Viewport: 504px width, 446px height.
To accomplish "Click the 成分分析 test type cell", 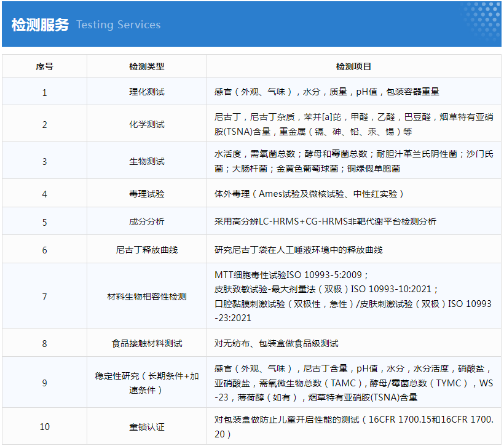I will click(x=146, y=222).
